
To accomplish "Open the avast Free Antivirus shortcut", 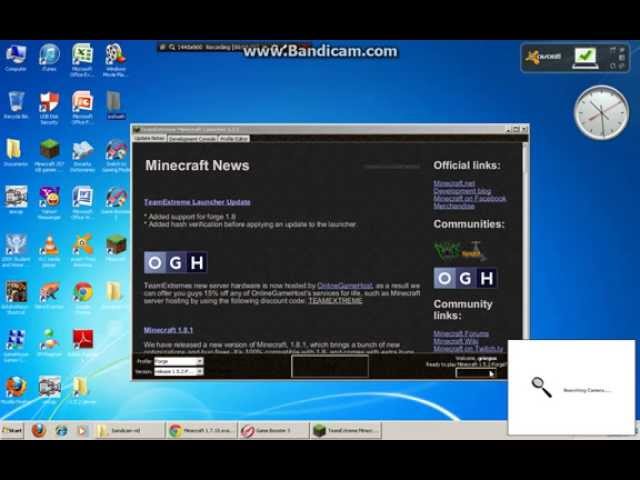I will coord(82,250).
